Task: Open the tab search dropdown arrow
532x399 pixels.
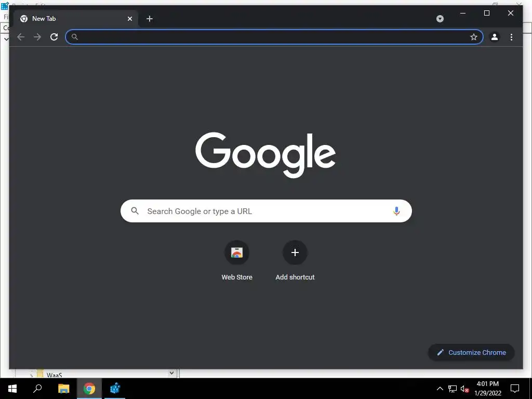Action: pyautogui.click(x=440, y=19)
